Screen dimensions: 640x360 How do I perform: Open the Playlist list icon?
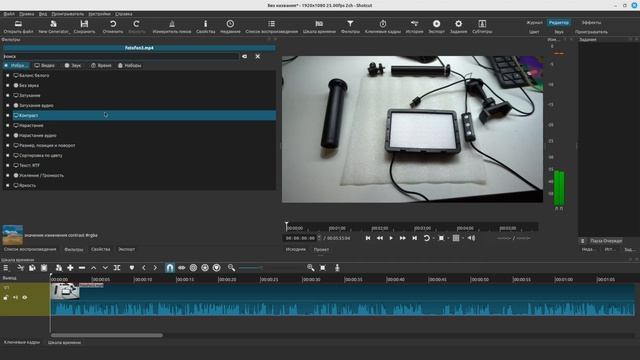271,24
